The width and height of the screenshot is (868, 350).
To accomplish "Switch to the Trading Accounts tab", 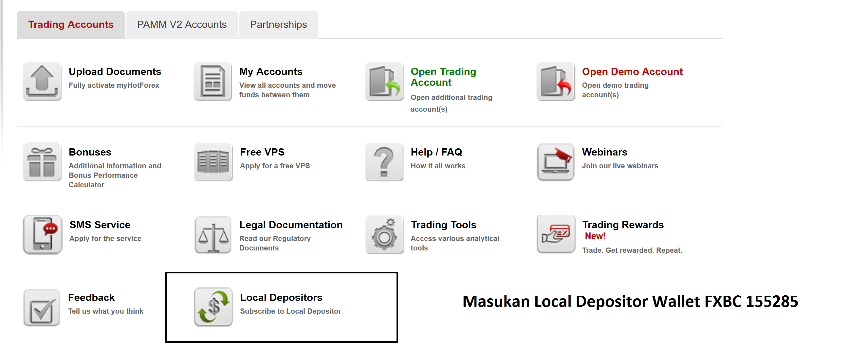I will [x=71, y=25].
